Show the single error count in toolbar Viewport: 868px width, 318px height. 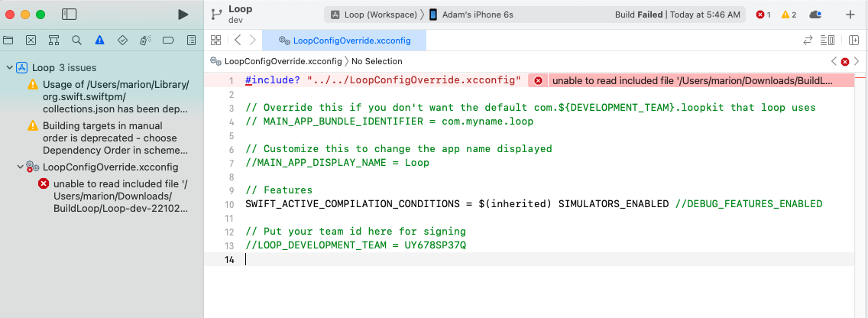[x=763, y=15]
